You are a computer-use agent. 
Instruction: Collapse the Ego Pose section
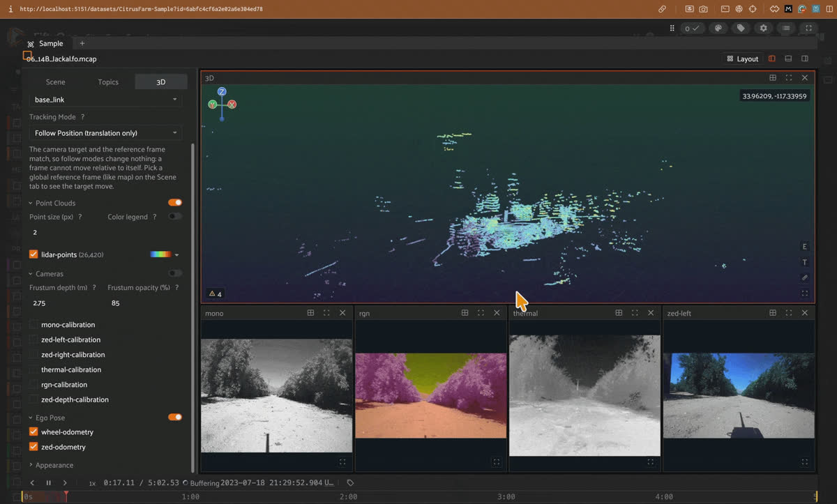(31, 418)
